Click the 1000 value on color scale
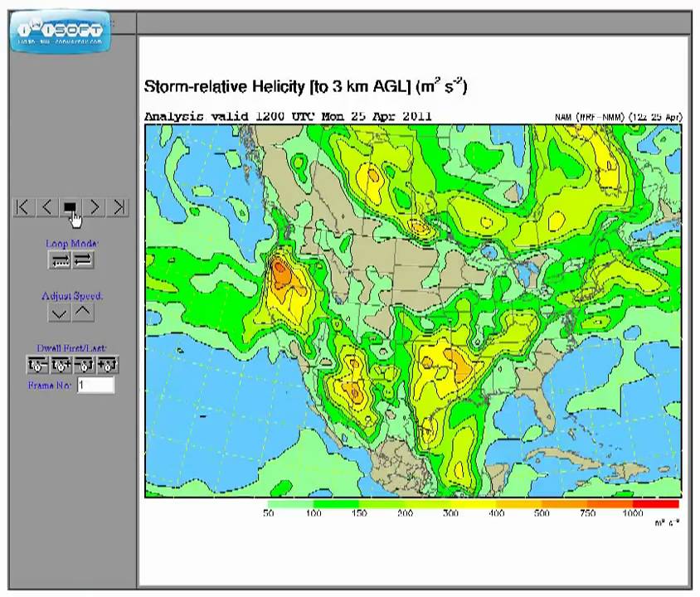This screenshot has width=700, height=597. coord(633,513)
